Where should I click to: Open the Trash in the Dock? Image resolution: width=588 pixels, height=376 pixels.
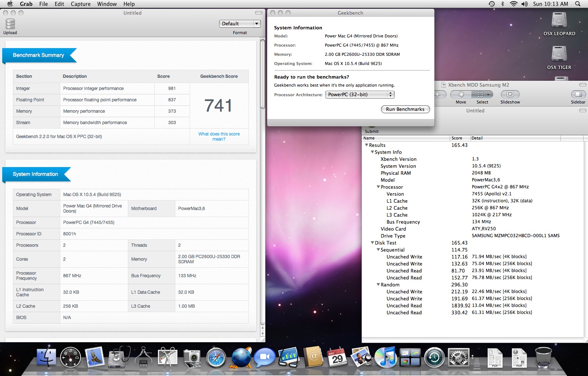pyautogui.click(x=543, y=357)
